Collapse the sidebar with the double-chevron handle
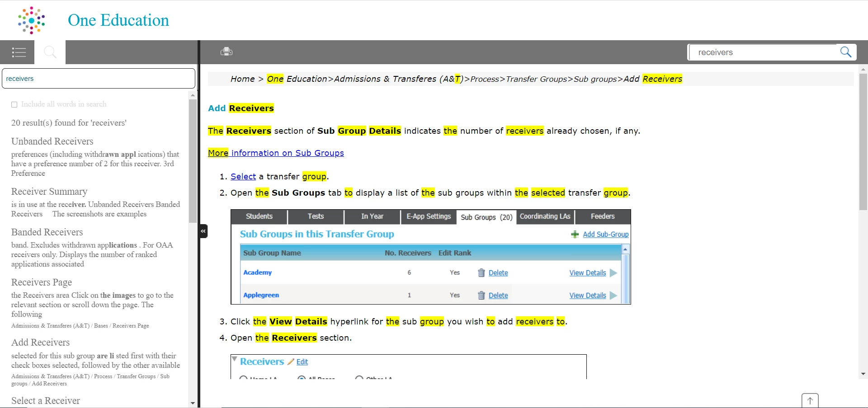868x408 pixels. (x=203, y=231)
